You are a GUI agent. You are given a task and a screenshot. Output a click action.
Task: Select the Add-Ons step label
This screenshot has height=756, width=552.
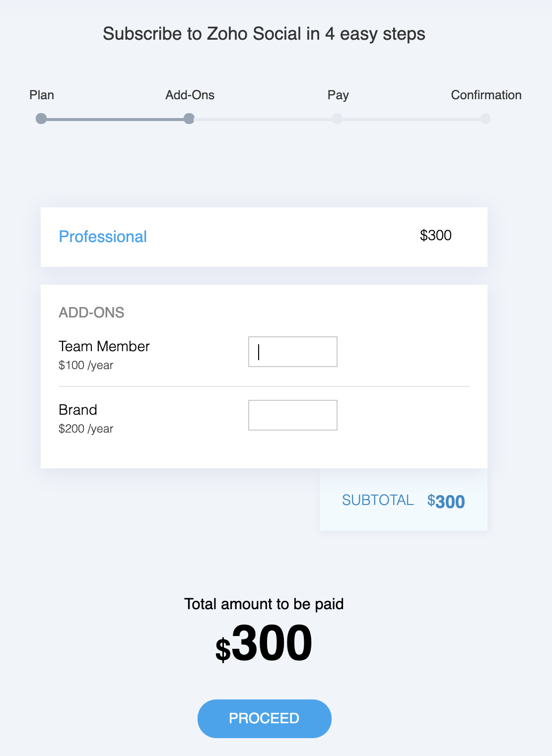pos(190,95)
